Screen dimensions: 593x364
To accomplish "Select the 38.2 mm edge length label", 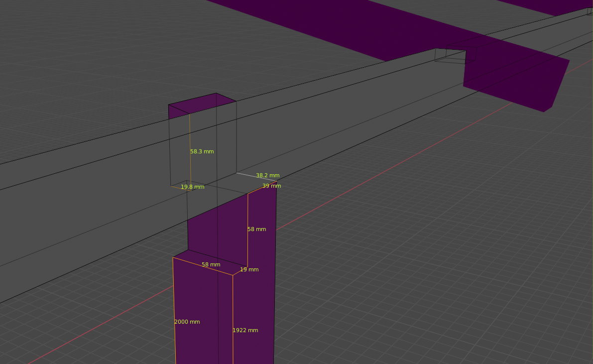I will (267, 175).
